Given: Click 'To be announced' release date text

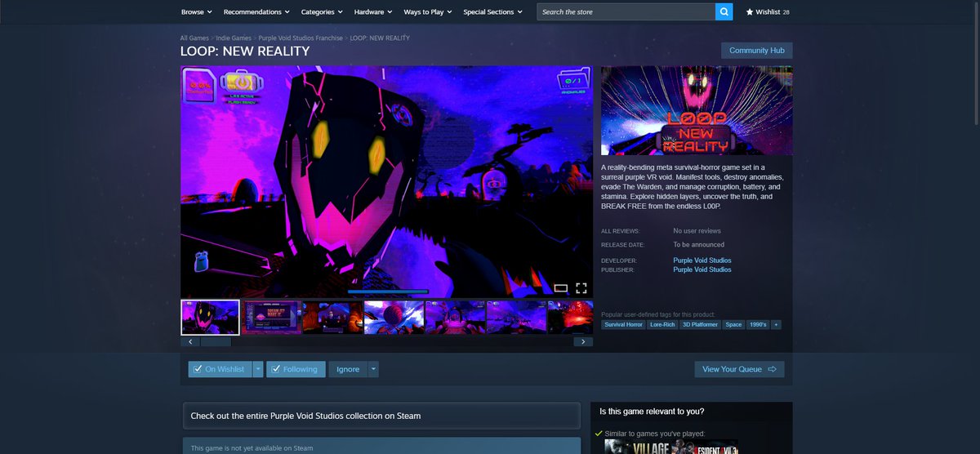Looking at the screenshot, I should coord(698,245).
